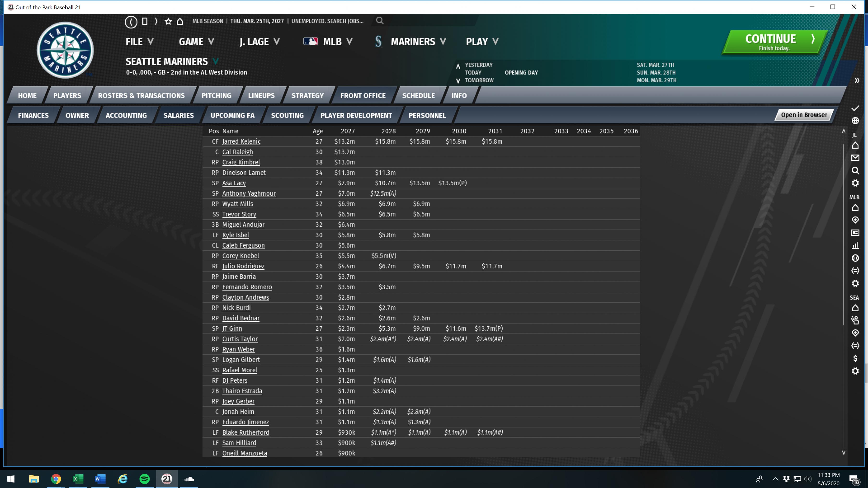Expand the Seattle Mariners team name chevron

(216, 61)
